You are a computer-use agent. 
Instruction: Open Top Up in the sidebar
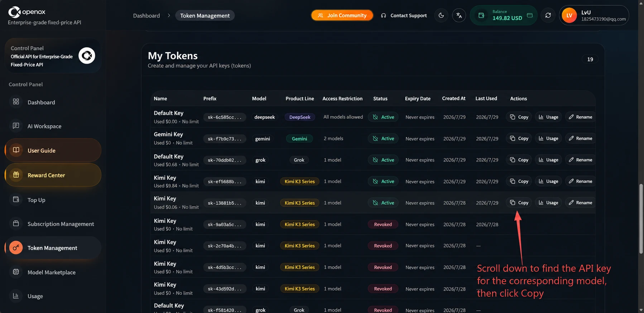[53, 200]
